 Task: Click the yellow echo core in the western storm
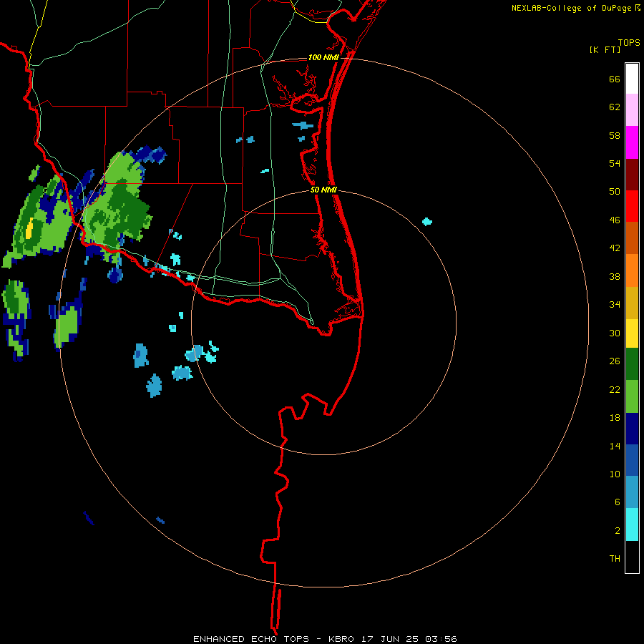coord(29,229)
